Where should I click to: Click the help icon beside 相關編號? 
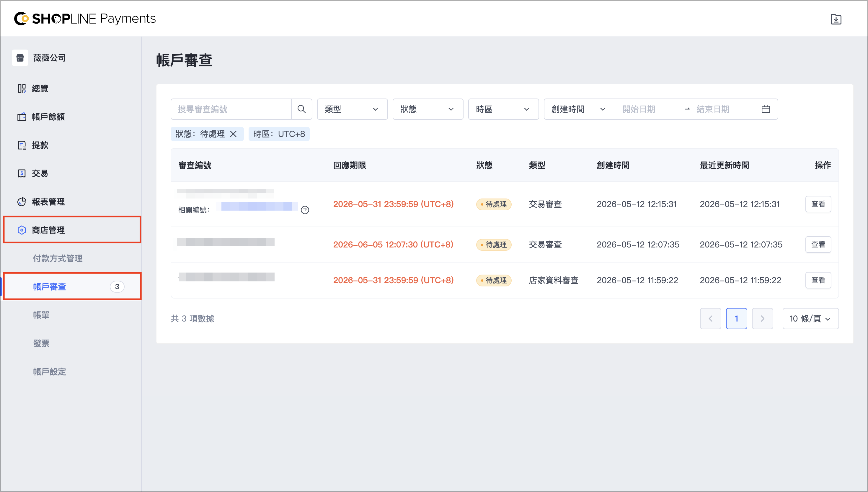(x=305, y=210)
